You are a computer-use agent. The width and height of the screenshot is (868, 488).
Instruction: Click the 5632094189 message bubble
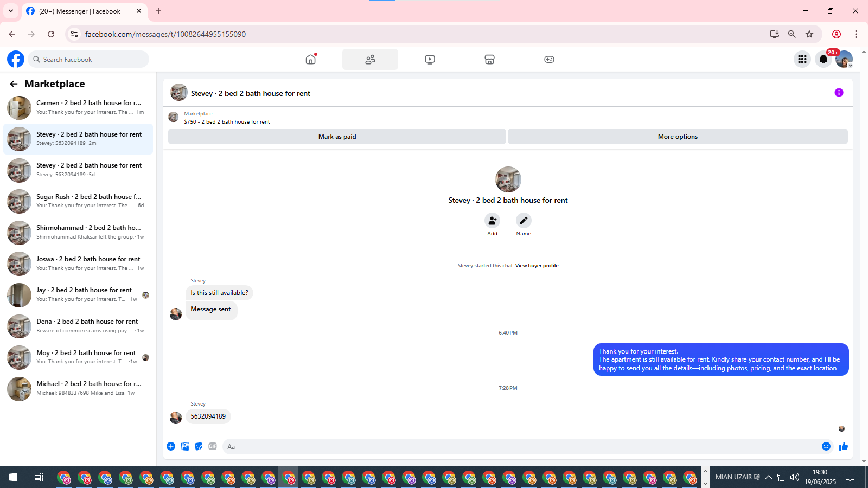[208, 416]
